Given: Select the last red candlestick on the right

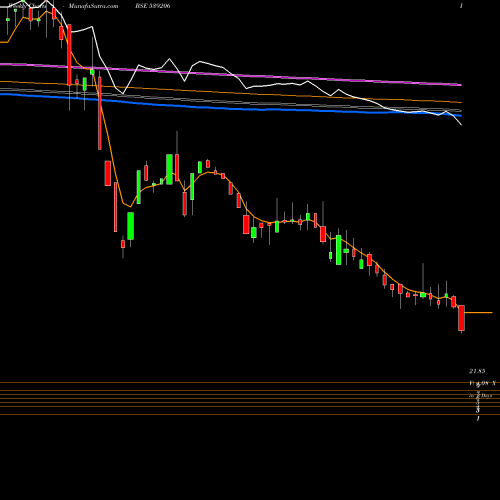Looking at the screenshot, I should point(461,318).
